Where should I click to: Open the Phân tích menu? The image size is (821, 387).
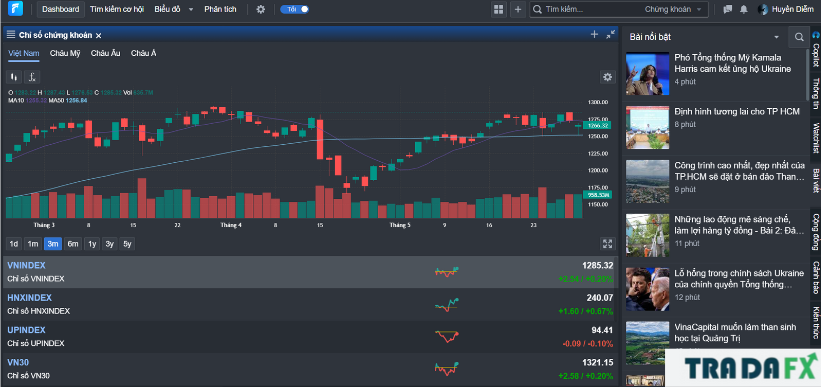(220, 9)
